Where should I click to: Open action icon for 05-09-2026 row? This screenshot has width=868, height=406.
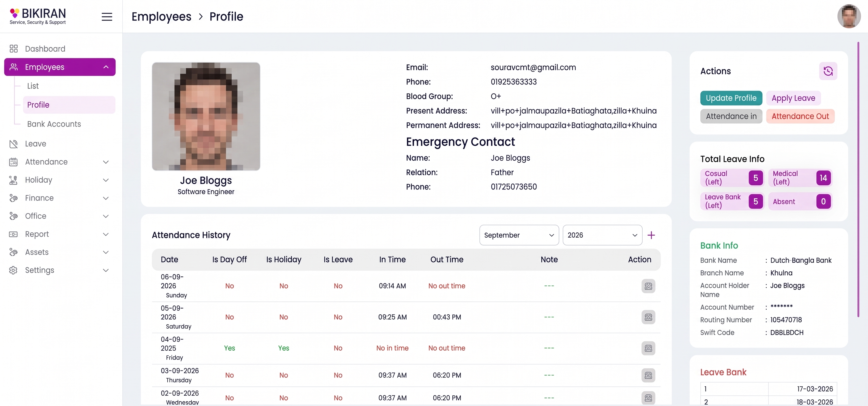point(648,317)
